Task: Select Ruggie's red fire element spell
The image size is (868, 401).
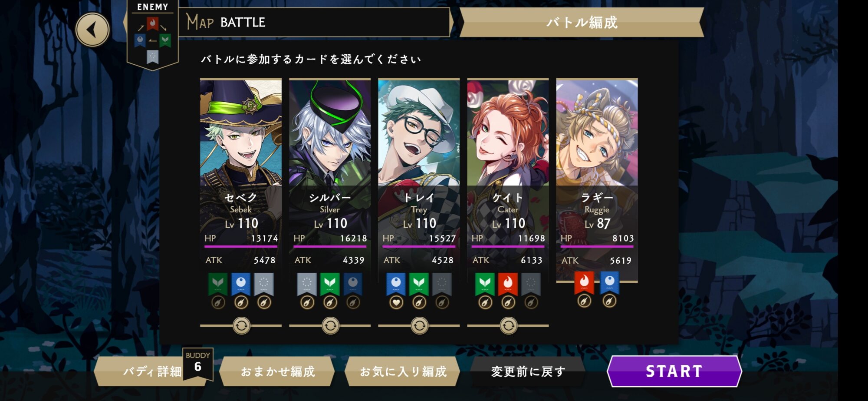Action: pos(584,283)
